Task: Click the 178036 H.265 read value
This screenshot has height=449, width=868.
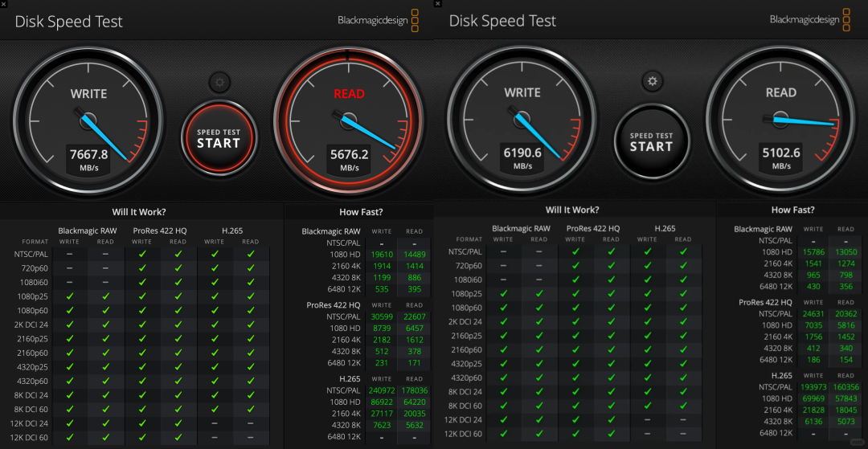Action: [414, 391]
